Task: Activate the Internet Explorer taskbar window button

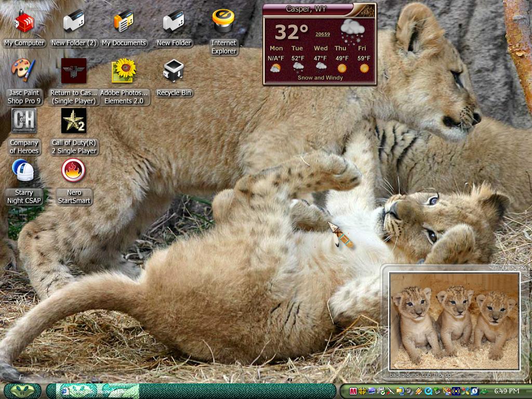Action: [98, 391]
